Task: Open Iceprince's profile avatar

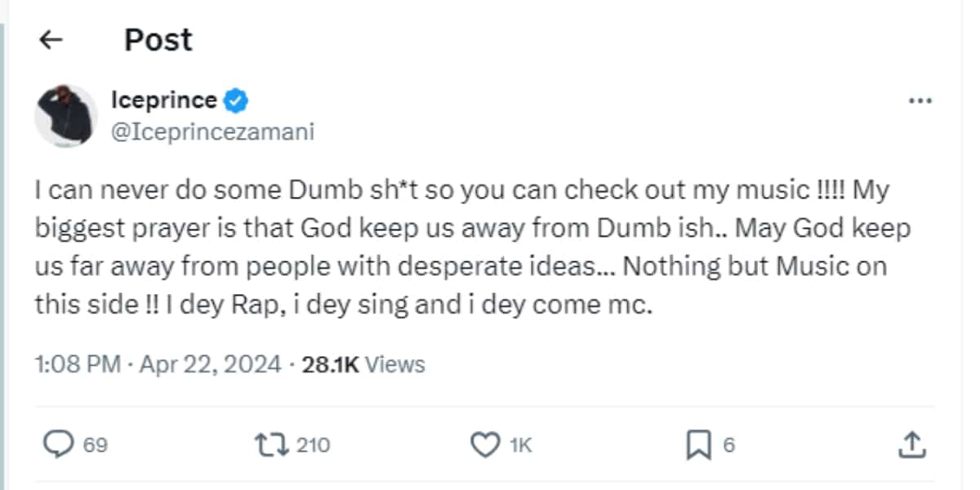Action: click(66, 116)
